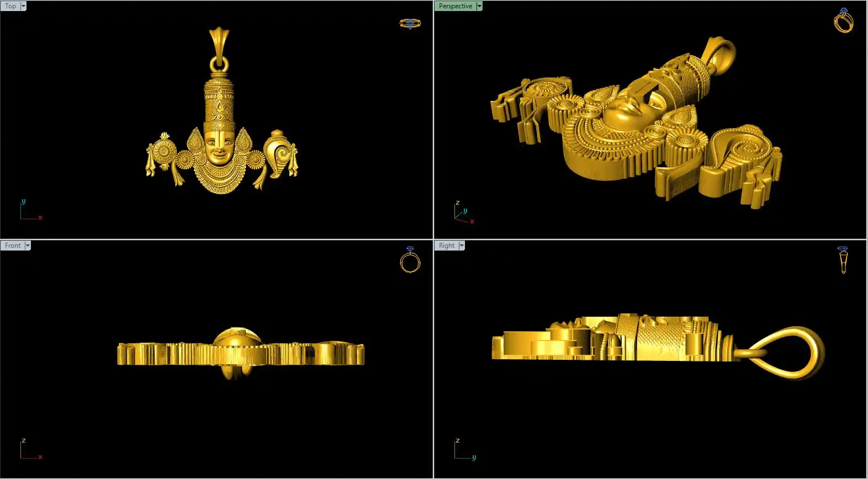868x479 pixels.
Task: Select the pendant model in Front viewport
Action: (240, 353)
